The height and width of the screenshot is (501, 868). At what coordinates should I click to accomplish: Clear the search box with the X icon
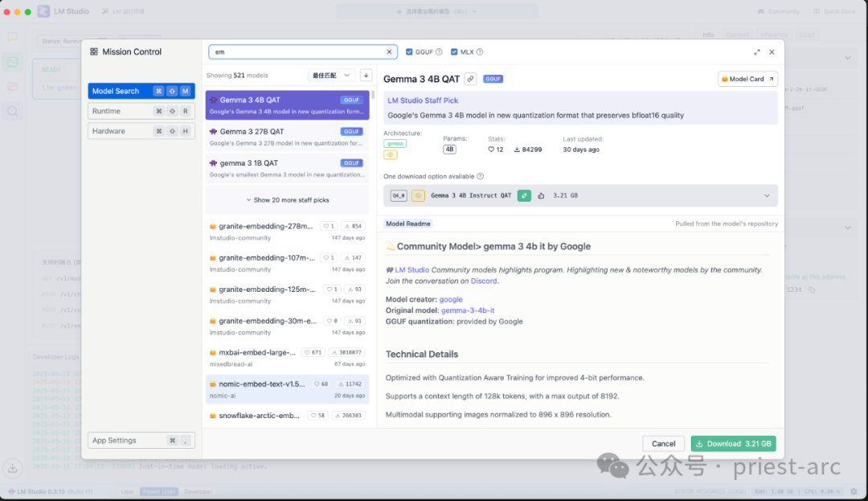point(389,52)
